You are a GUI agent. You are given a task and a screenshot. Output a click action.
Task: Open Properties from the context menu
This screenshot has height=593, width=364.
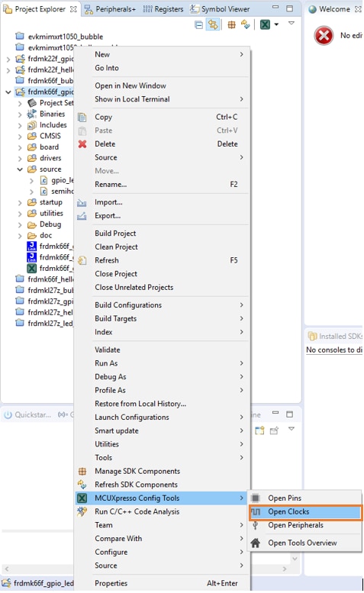162,584
